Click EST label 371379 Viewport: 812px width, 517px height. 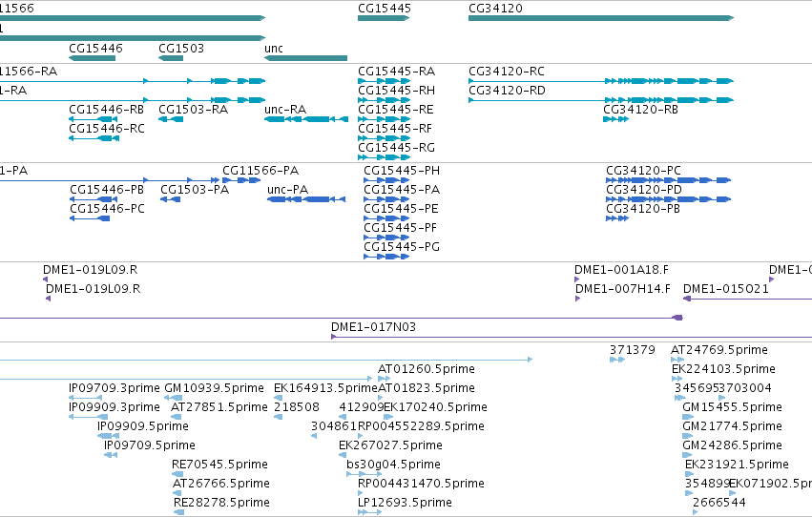tap(633, 350)
